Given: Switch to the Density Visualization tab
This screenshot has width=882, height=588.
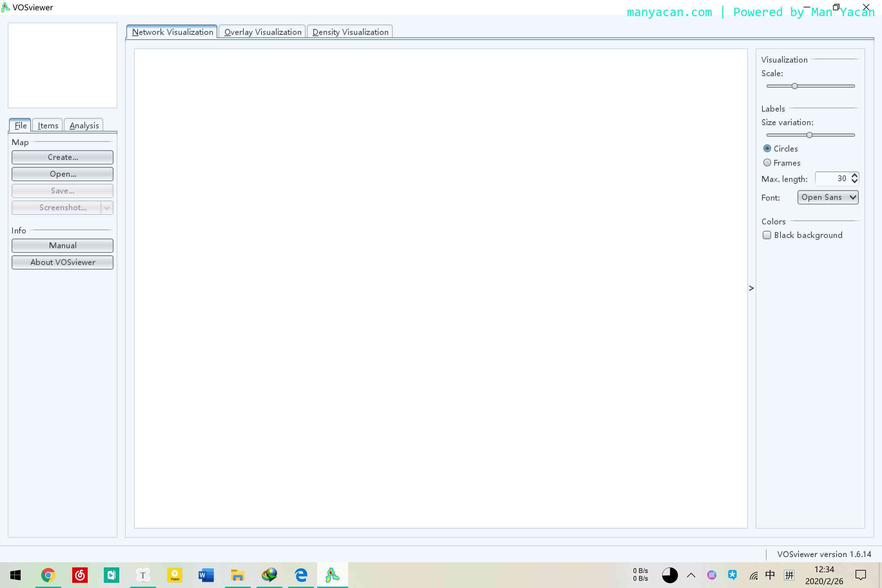Looking at the screenshot, I should tap(350, 32).
